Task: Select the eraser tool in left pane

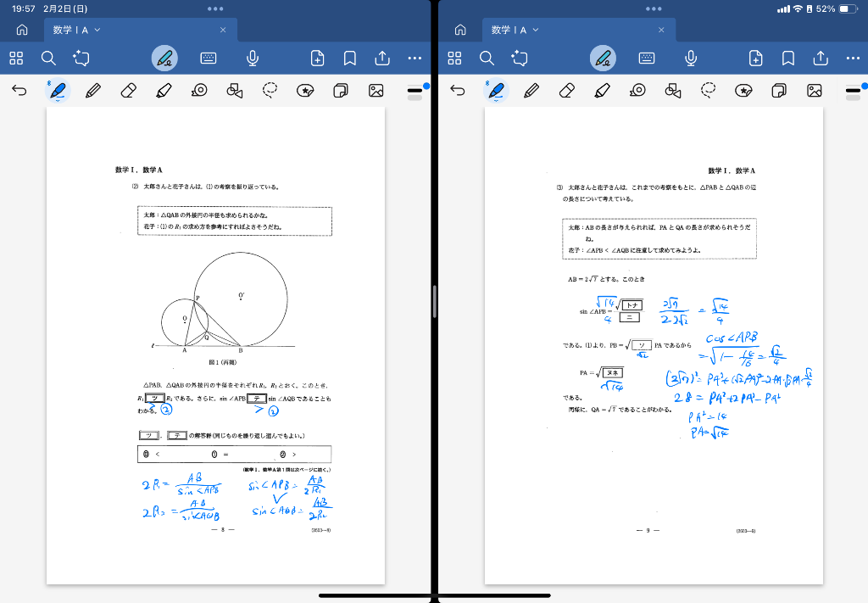Action: point(129,90)
